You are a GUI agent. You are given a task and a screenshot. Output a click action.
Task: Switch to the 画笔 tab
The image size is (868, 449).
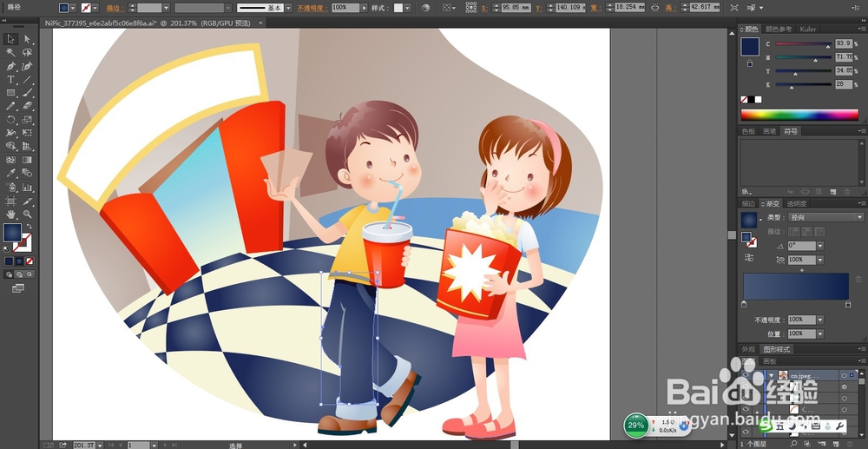769,131
